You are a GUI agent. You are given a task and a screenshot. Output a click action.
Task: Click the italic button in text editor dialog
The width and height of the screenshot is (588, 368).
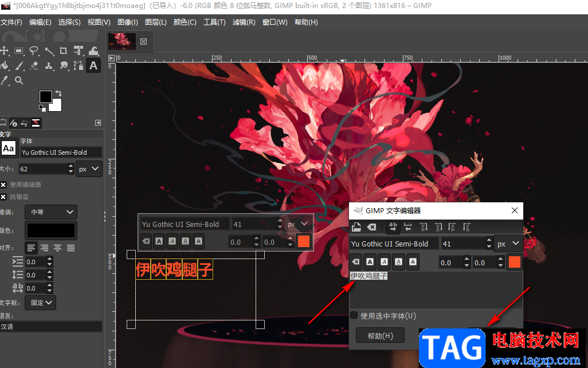tap(385, 262)
